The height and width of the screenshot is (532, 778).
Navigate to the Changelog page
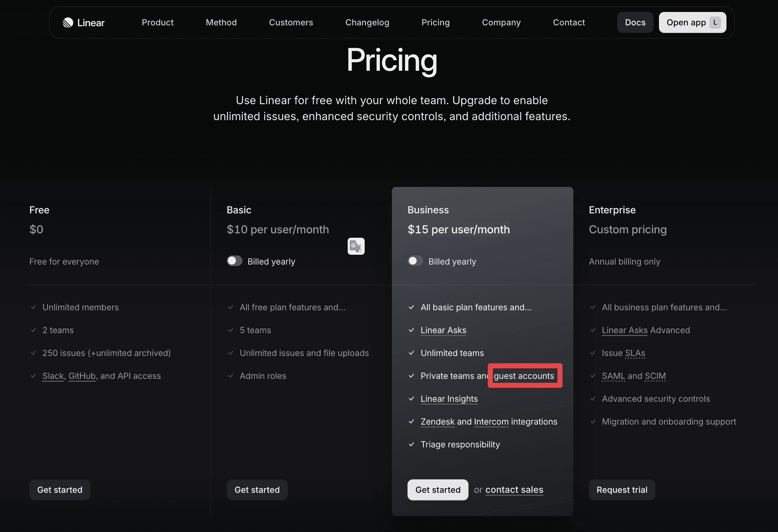pos(367,22)
